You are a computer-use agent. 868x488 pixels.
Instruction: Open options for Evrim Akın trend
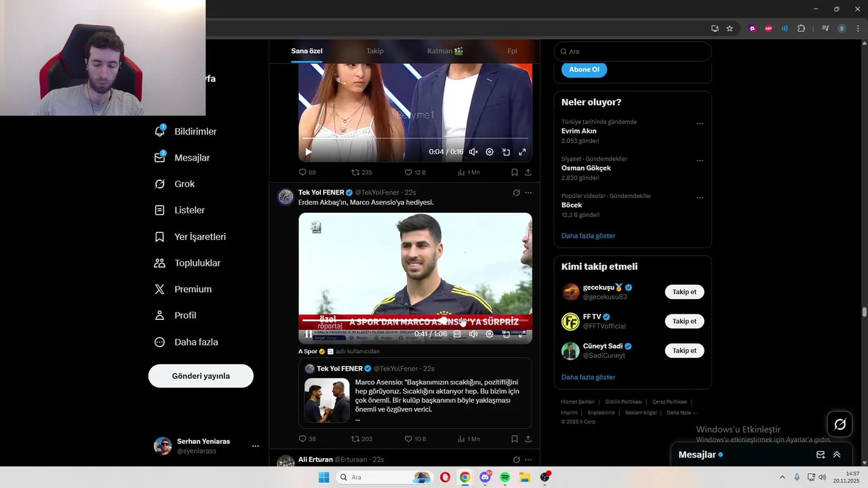point(700,123)
